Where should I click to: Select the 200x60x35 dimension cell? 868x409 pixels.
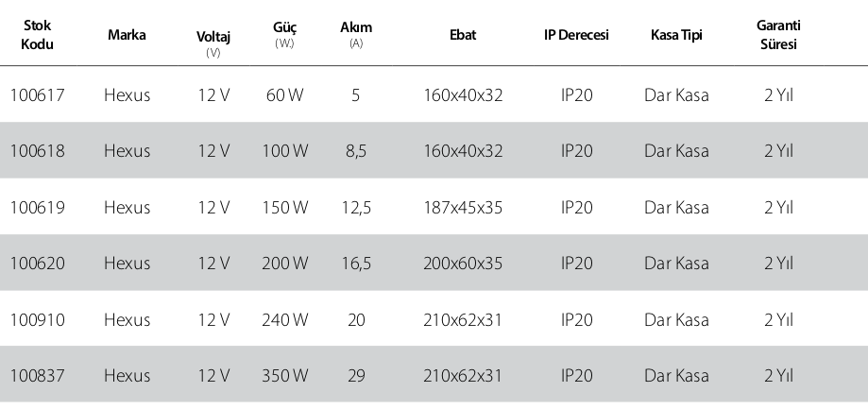[x=463, y=264]
